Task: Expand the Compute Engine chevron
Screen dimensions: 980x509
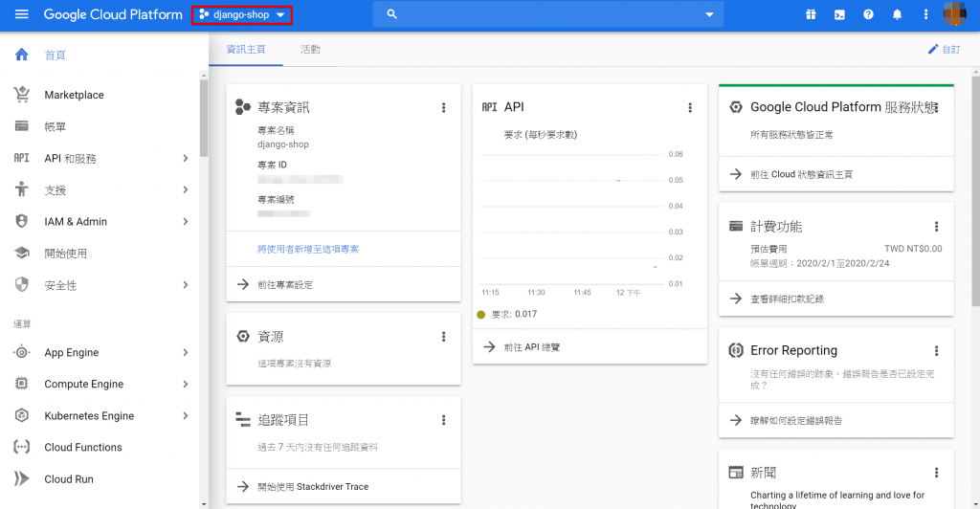Action: (185, 384)
